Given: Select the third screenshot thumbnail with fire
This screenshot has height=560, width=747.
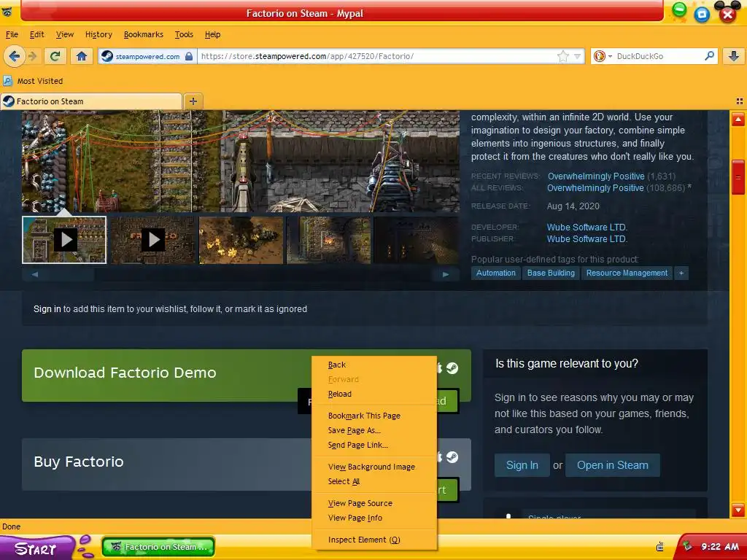Looking at the screenshot, I should (x=241, y=239).
